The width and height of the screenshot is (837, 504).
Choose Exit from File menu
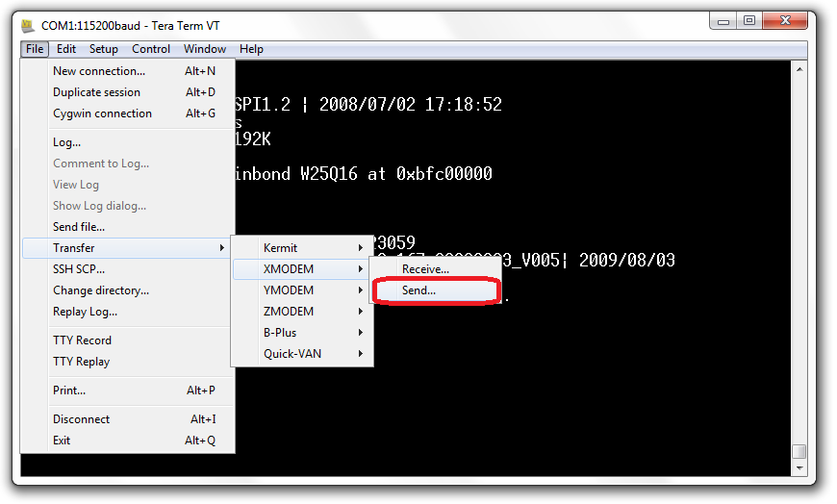click(x=129, y=441)
